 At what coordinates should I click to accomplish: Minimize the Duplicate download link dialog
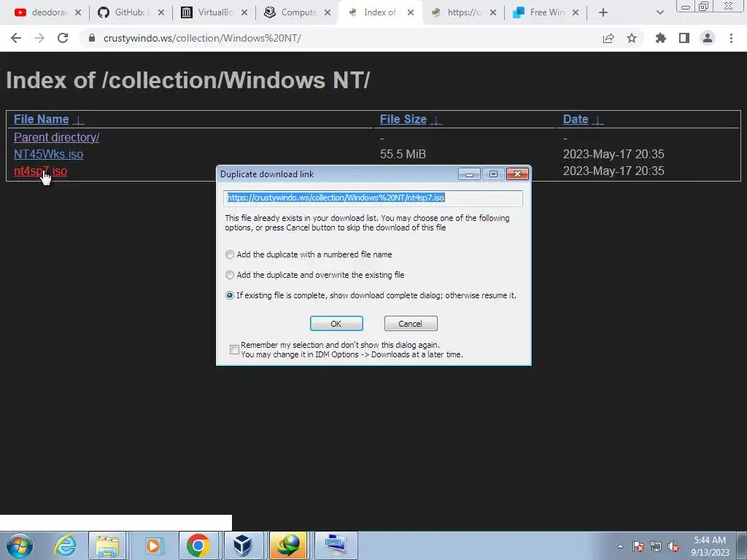pyautogui.click(x=469, y=174)
